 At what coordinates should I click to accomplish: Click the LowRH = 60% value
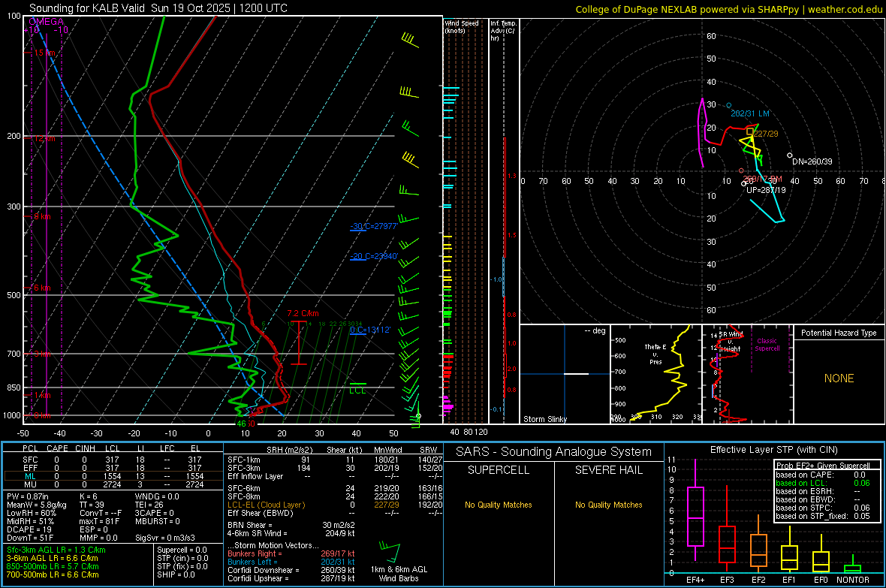(x=32, y=514)
